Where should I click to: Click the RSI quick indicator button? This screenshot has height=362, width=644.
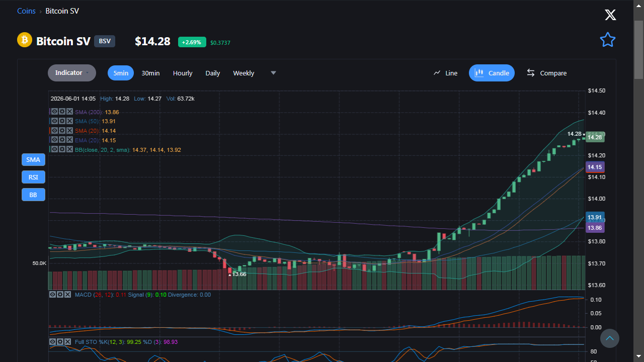click(33, 177)
